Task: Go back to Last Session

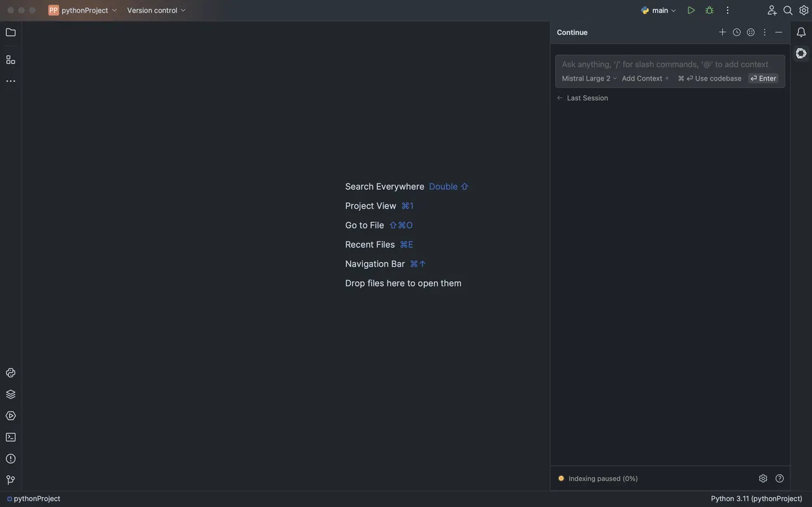Action: coord(582,98)
